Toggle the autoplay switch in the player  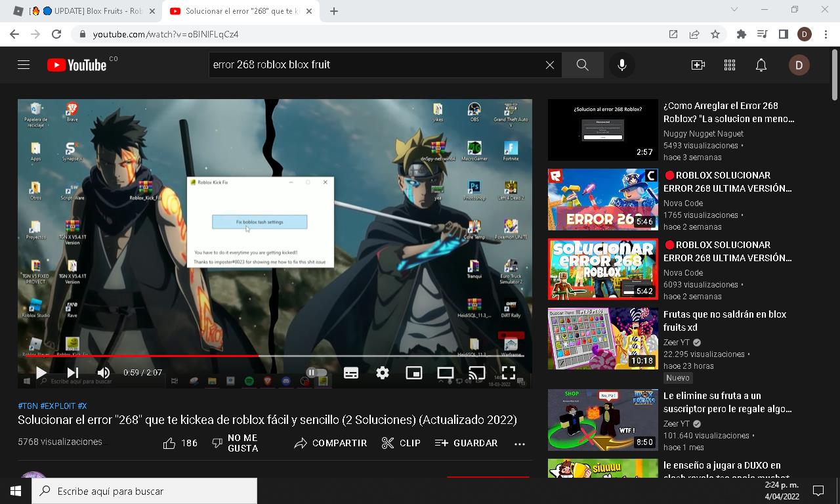[x=316, y=373]
